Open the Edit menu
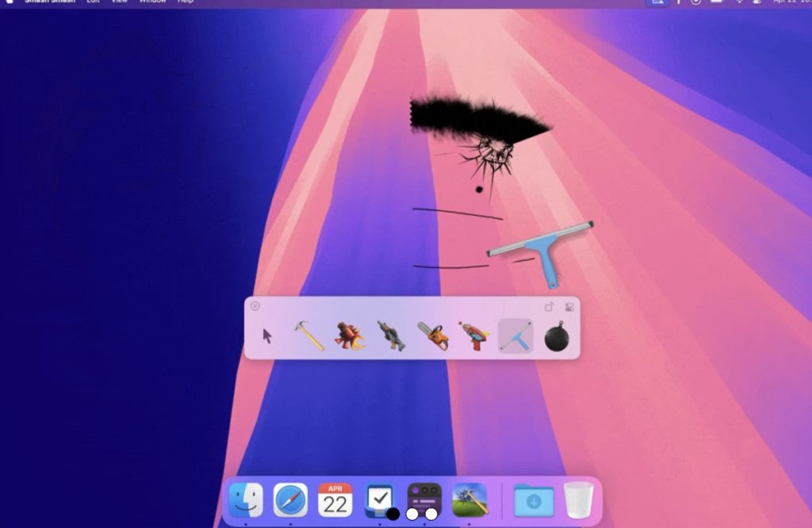The image size is (812, 528). coord(94,2)
